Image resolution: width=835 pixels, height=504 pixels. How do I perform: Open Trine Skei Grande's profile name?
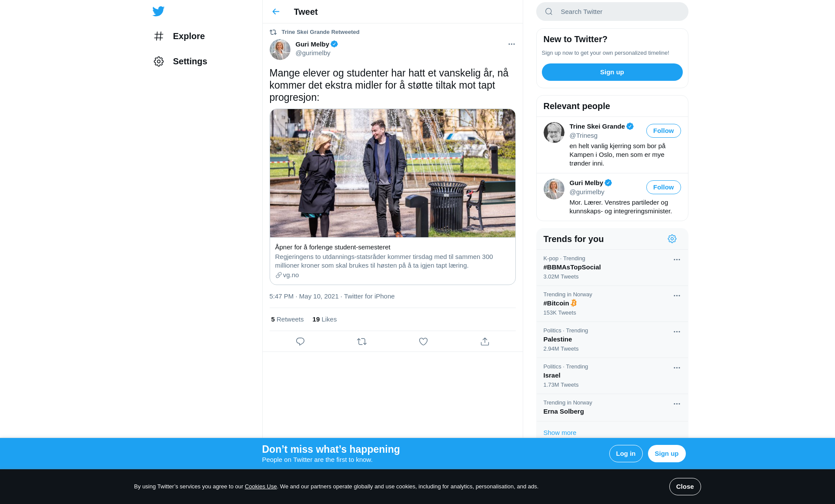597,126
